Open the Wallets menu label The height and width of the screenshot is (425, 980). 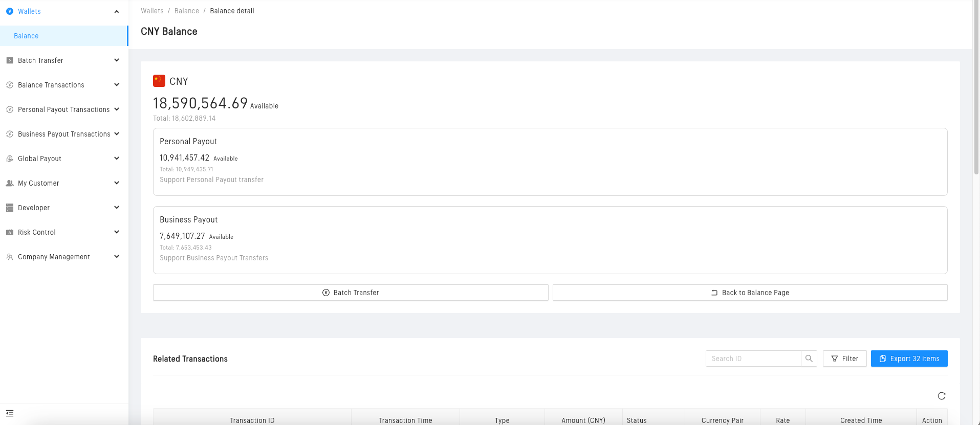click(29, 11)
